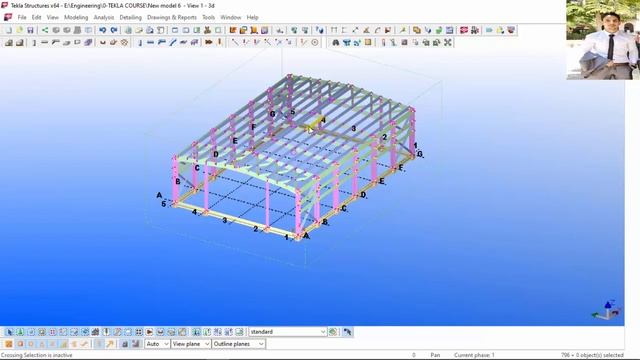Viewport: 640px width, 360px height.
Task: Toggle Snap to end points switch
Action: [x=20, y=344]
